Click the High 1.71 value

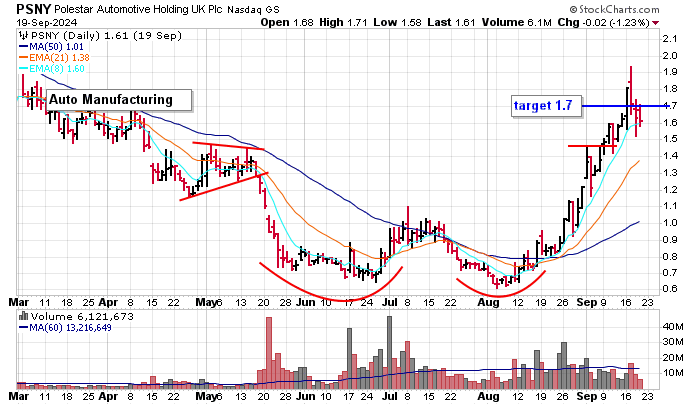pos(344,22)
